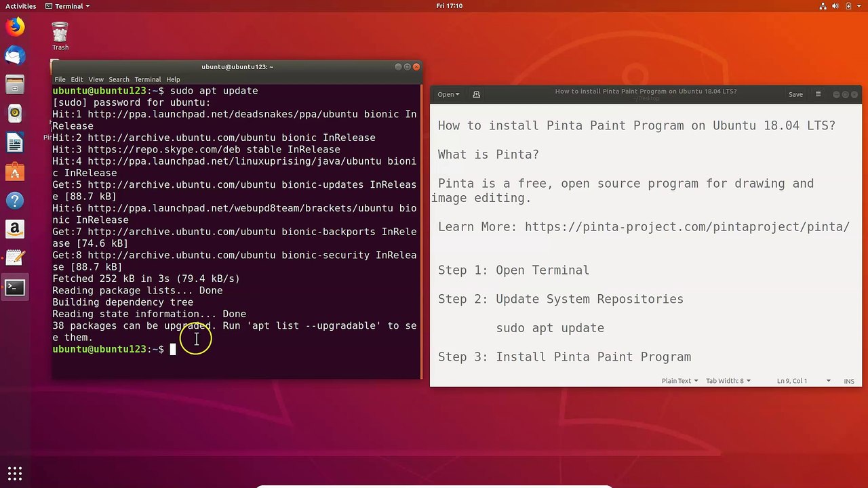Click 'Reading package lists... Done' in terminal
The width and height of the screenshot is (868, 488).
point(137,290)
